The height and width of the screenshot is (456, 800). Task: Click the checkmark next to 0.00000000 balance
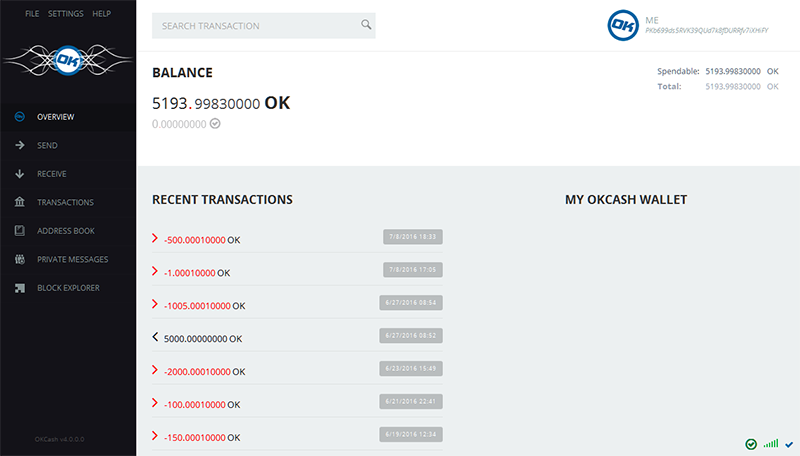[215, 123]
